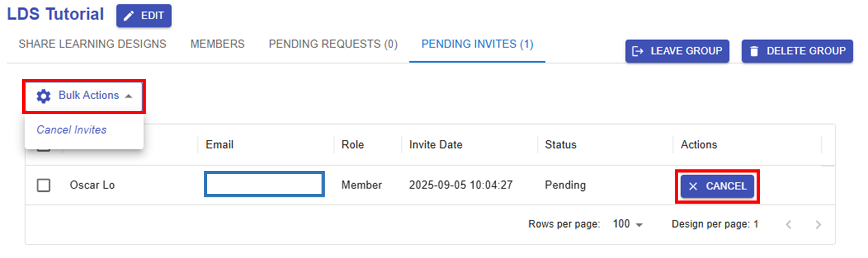Open the Members tab
The image size is (868, 258).
click(x=218, y=44)
